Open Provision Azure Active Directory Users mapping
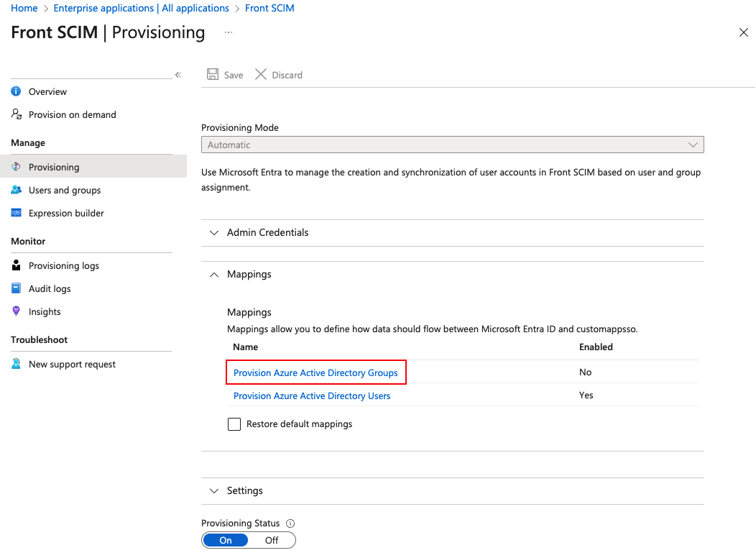Image resolution: width=756 pixels, height=558 pixels. pyautogui.click(x=312, y=396)
